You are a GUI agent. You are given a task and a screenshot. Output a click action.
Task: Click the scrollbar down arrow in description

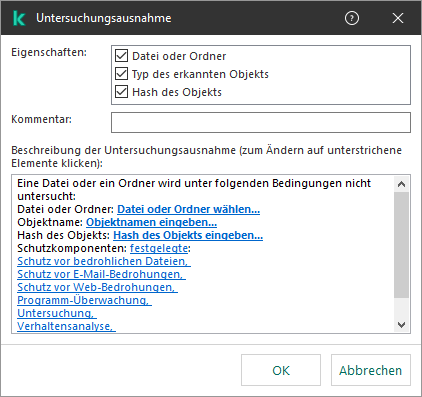(402, 325)
